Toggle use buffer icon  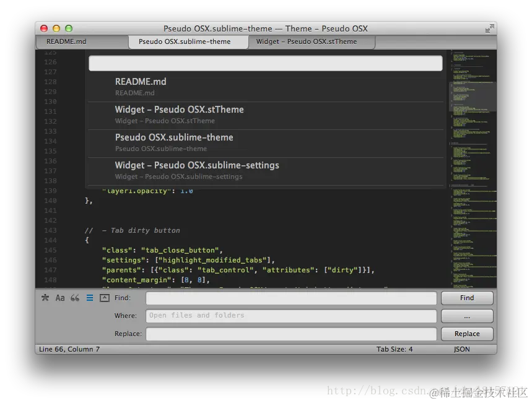point(105,298)
